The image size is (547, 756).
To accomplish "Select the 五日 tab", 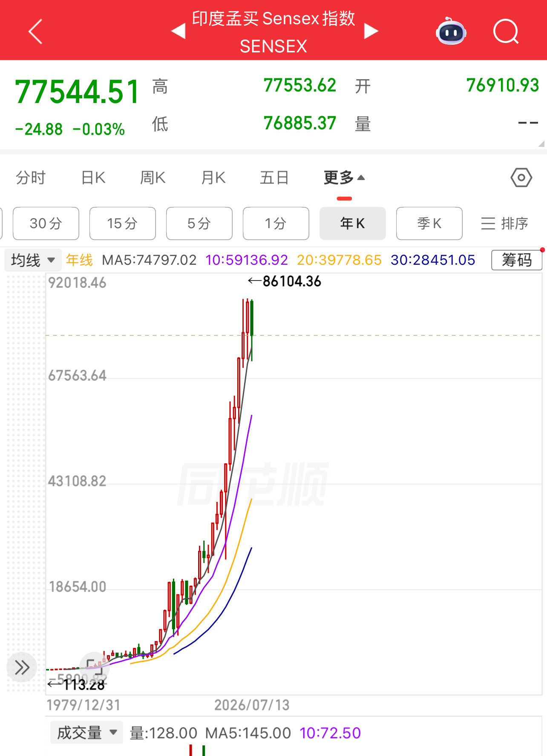I will (x=274, y=178).
